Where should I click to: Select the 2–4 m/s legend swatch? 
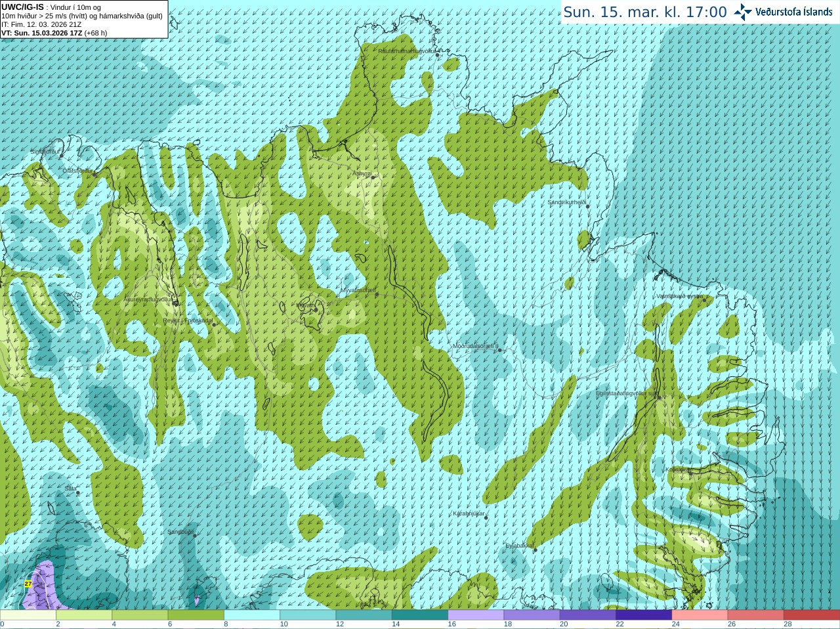pyautogui.click(x=84, y=615)
